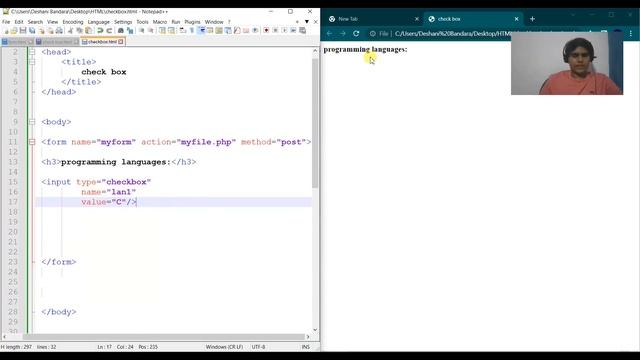Open the Settings menu
This screenshot has width=640, height=360.
(x=123, y=22)
